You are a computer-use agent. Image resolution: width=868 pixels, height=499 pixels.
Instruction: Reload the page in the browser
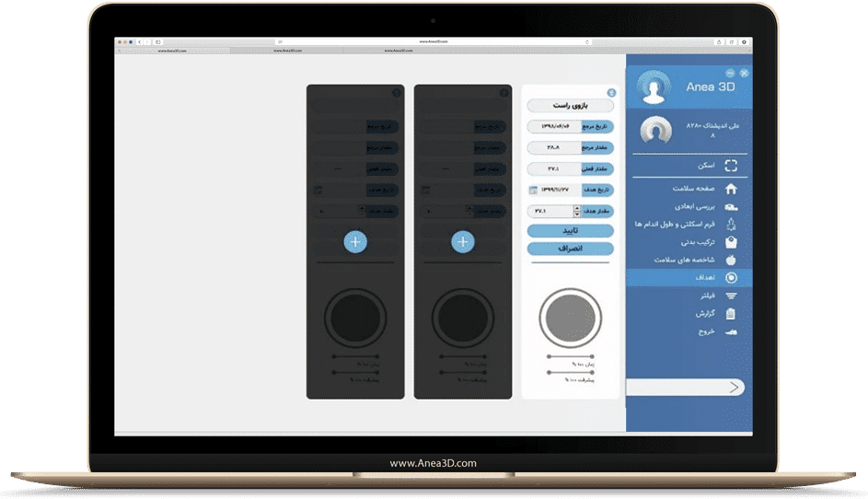[x=587, y=42]
